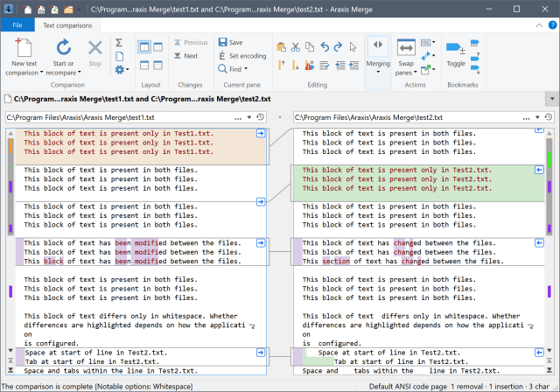Image resolution: width=560 pixels, height=392 pixels.
Task: Click the Start or recompare icon
Action: click(x=64, y=48)
